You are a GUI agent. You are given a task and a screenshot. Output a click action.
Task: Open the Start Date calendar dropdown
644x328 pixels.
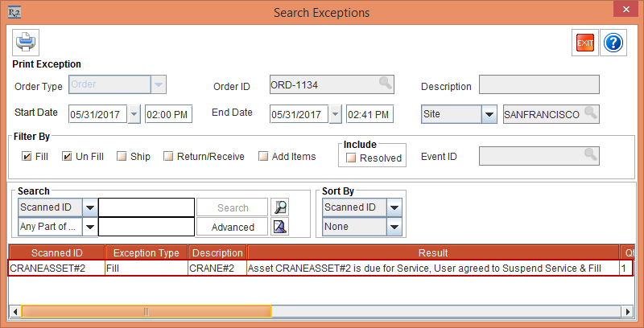[x=134, y=114]
